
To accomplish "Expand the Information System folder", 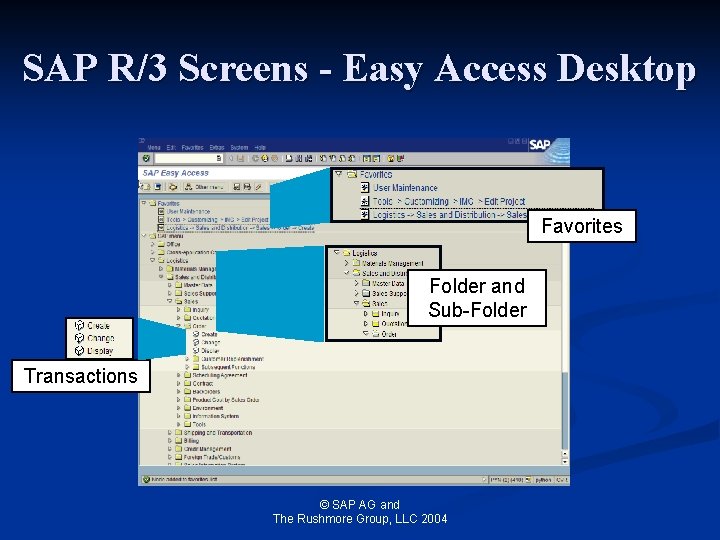I will click(179, 416).
